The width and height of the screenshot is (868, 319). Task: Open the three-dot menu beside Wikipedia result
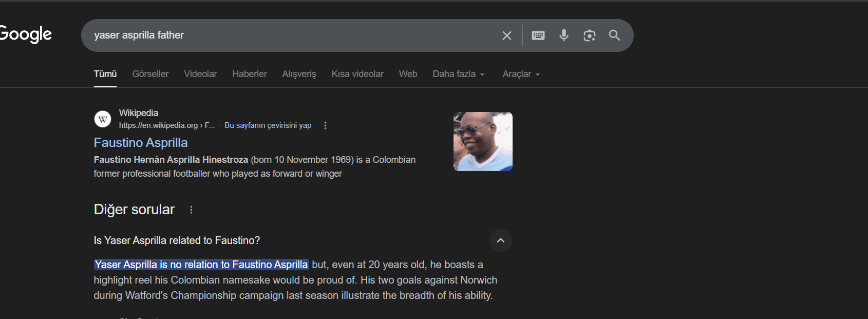pos(325,125)
